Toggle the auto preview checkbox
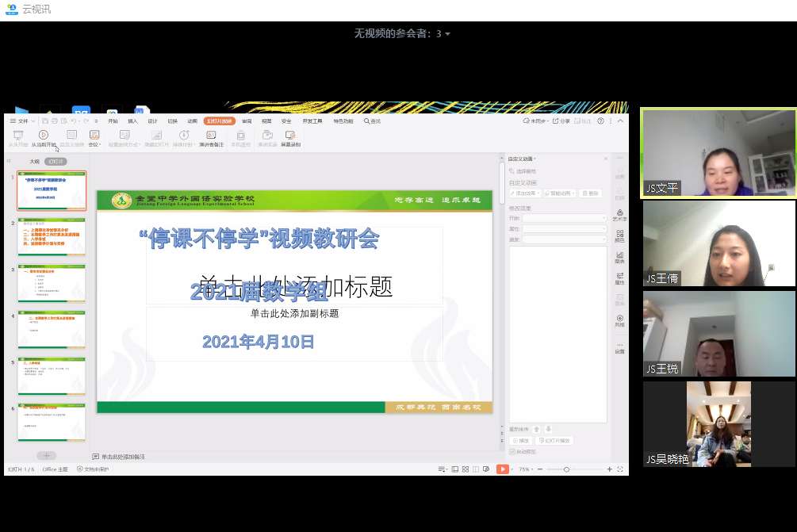This screenshot has height=532, width=797. click(x=512, y=452)
